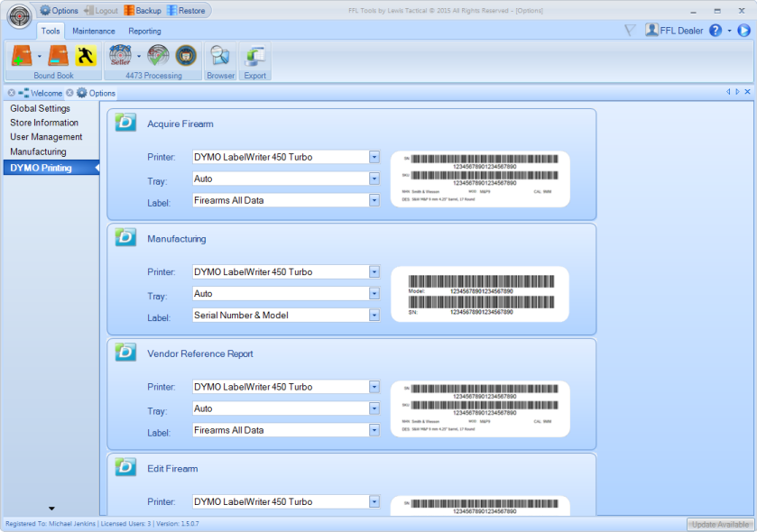Switch to the Tools ribbon tab
The height and width of the screenshot is (532, 757).
point(51,31)
